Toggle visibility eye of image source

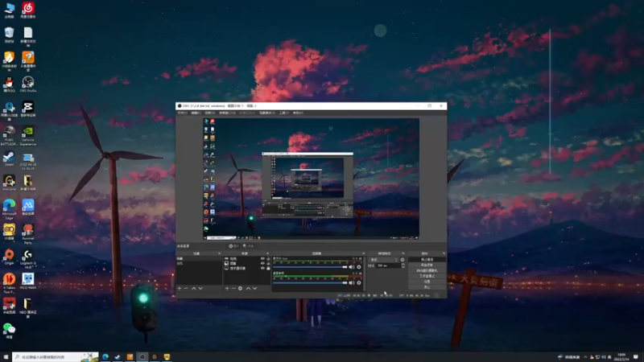tap(262, 263)
